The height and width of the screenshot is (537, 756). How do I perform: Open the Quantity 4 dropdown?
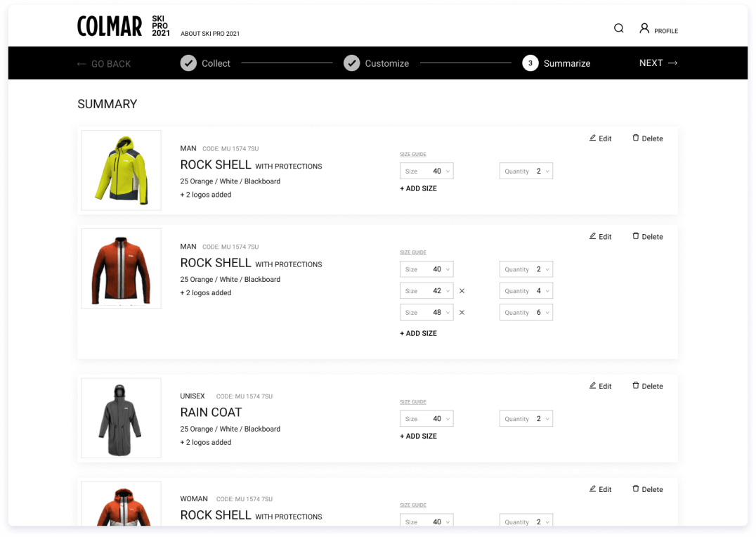(526, 291)
